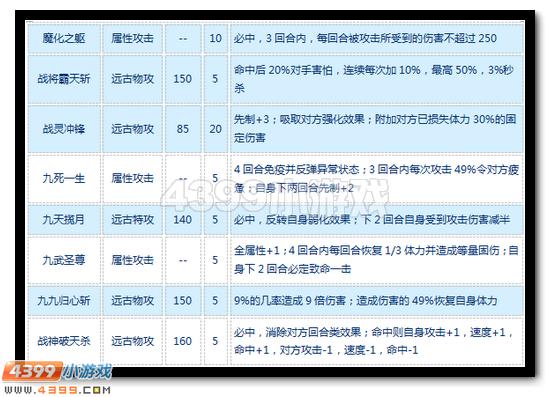Click the 远古特攻 type cell
550x397 pixels.
click(133, 220)
